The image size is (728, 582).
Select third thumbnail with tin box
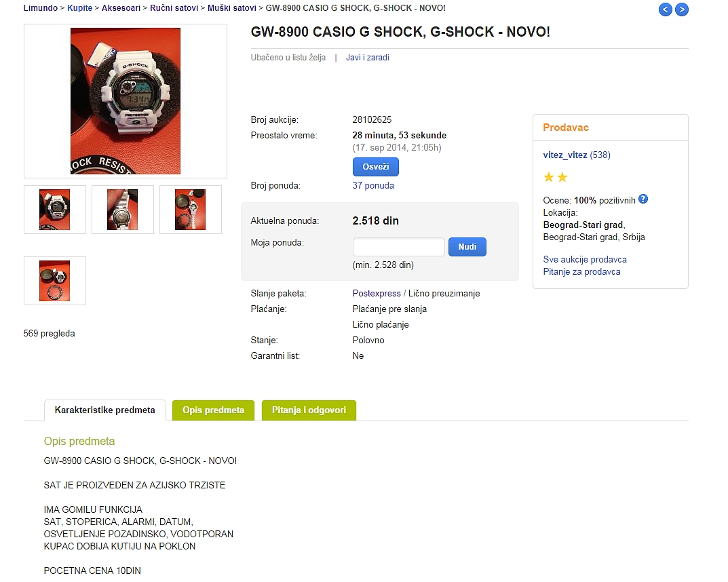click(x=191, y=210)
